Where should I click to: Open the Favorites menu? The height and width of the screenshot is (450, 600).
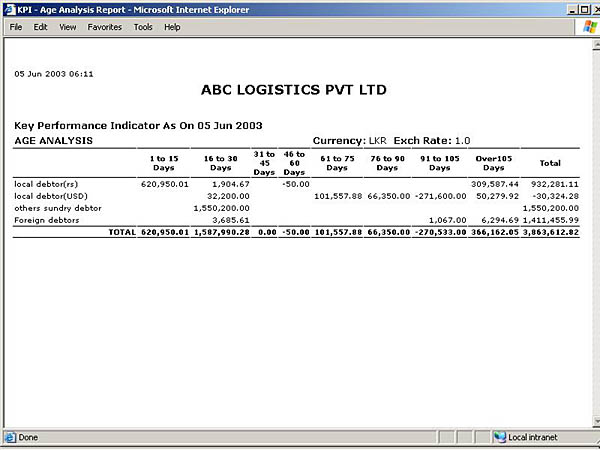pos(104,27)
